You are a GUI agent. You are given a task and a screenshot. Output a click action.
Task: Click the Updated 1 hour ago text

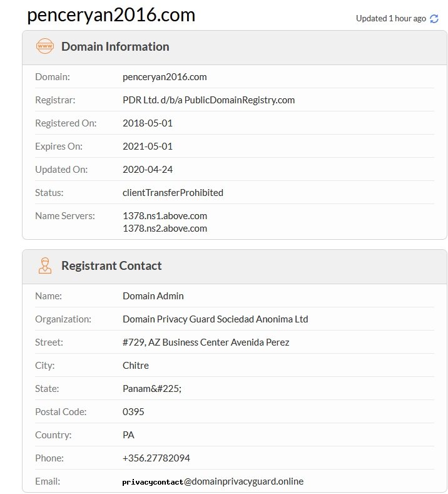pyautogui.click(x=391, y=19)
